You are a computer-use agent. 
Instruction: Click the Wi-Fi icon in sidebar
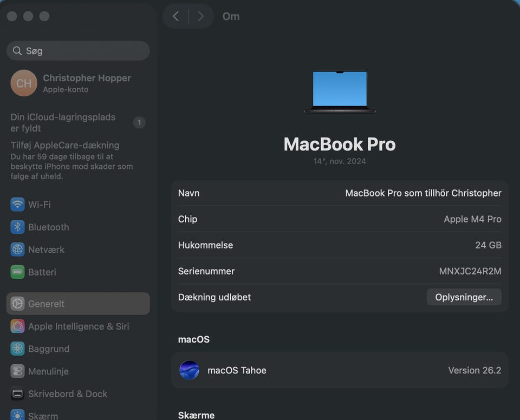pos(17,205)
